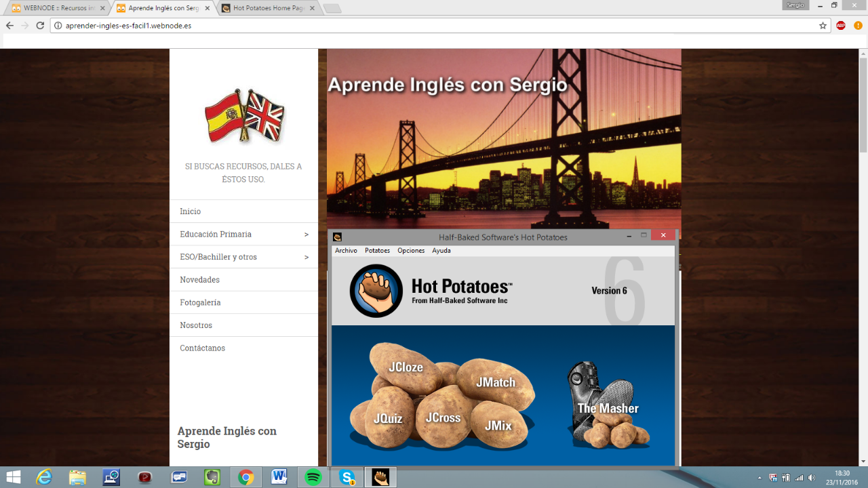
Task: Click the browser address bar
Action: point(434,26)
